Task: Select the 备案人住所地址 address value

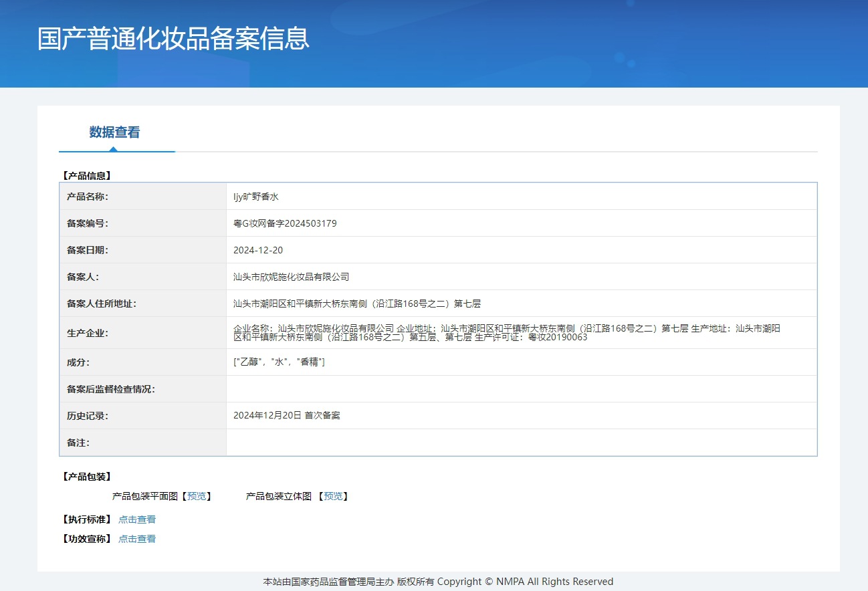Action: coord(357,304)
